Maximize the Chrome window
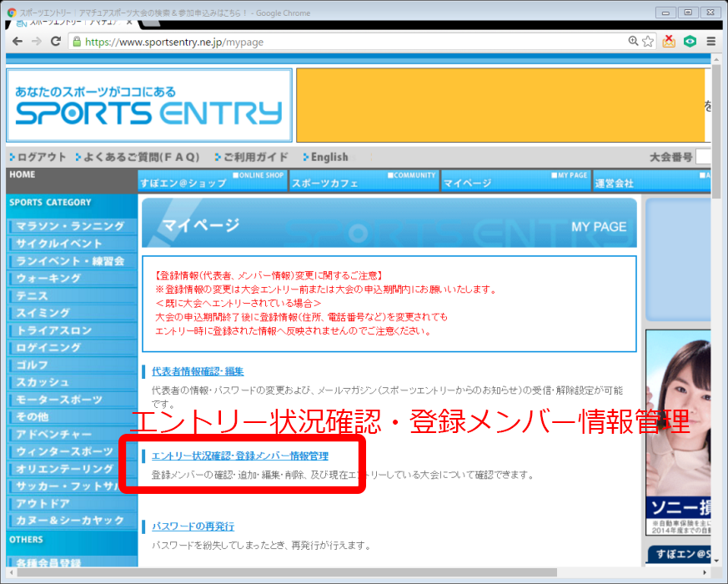Image resolution: width=728 pixels, height=584 pixels. [688, 13]
